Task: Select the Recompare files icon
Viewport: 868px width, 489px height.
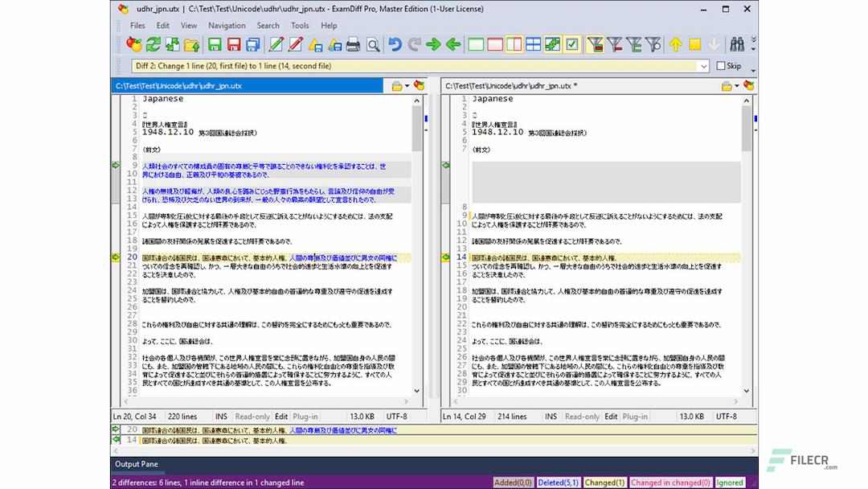Action: [x=154, y=45]
